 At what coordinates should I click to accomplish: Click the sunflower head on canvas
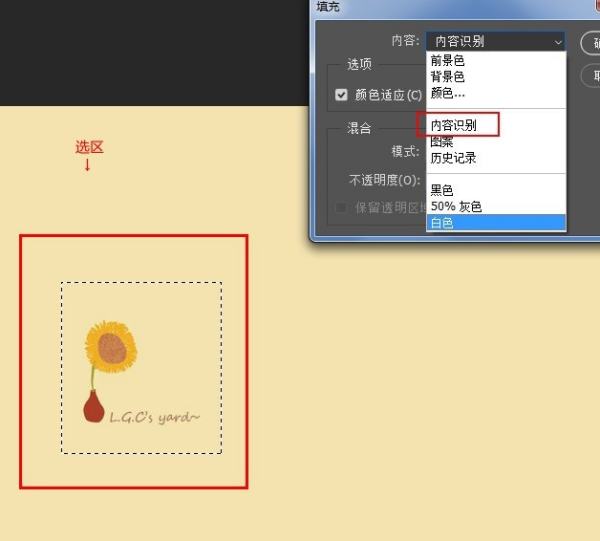111,347
